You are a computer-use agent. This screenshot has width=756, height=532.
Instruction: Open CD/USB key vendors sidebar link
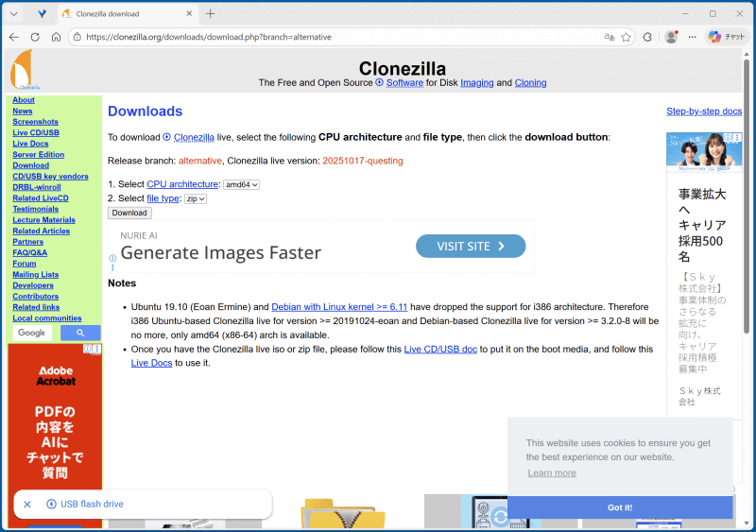(x=50, y=177)
